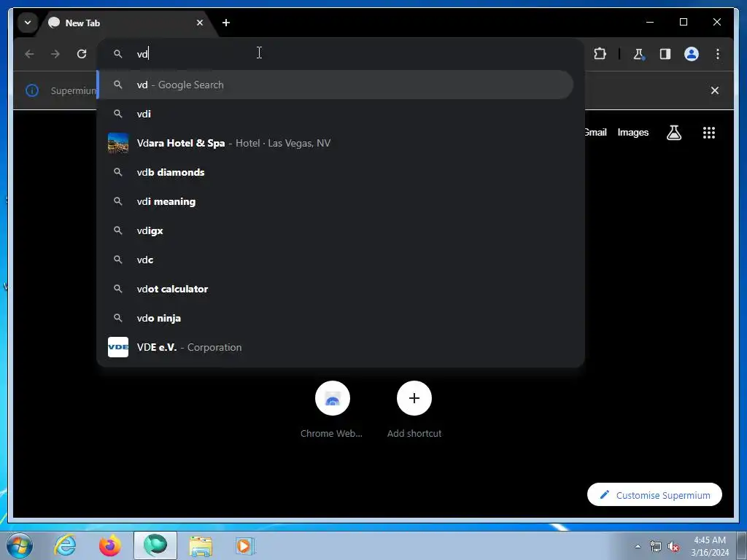Click the Supermium taskbar button
This screenshot has width=747, height=560.
pos(155,545)
